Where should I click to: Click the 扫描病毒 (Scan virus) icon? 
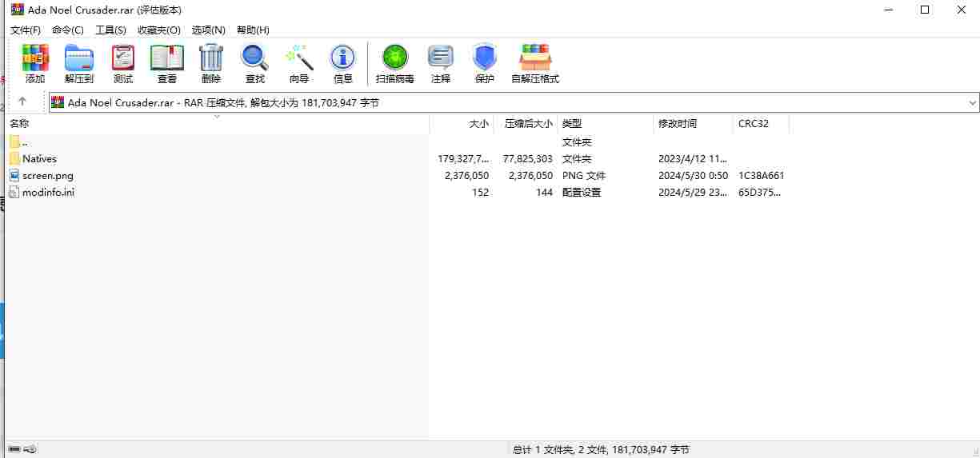point(395,58)
